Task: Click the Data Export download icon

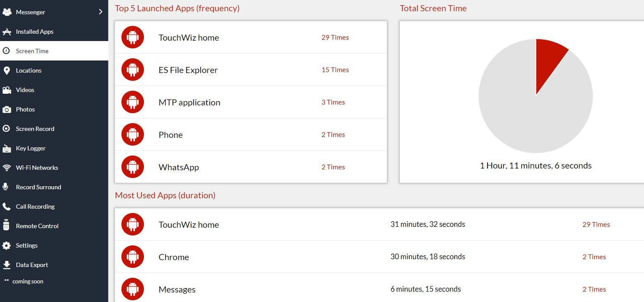Action: 6,265
